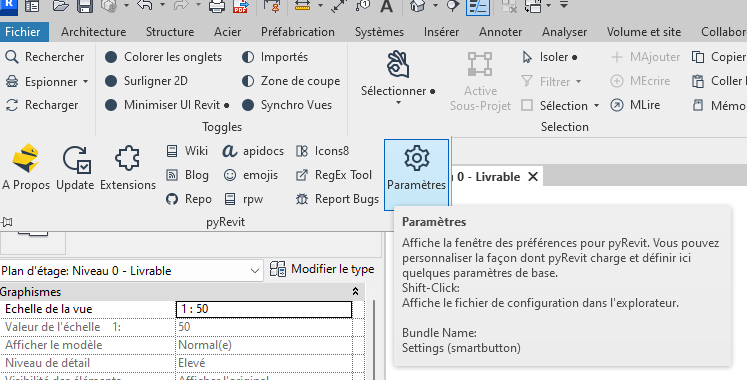The height and width of the screenshot is (380, 747).
Task: Click the Active Sous-Projet tool
Action: coord(480,81)
